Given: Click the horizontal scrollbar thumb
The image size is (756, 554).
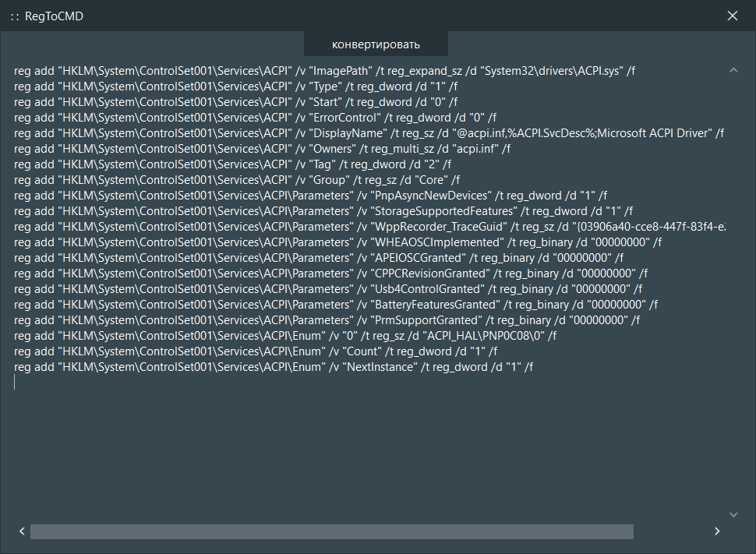Looking at the screenshot, I should click(331, 531).
